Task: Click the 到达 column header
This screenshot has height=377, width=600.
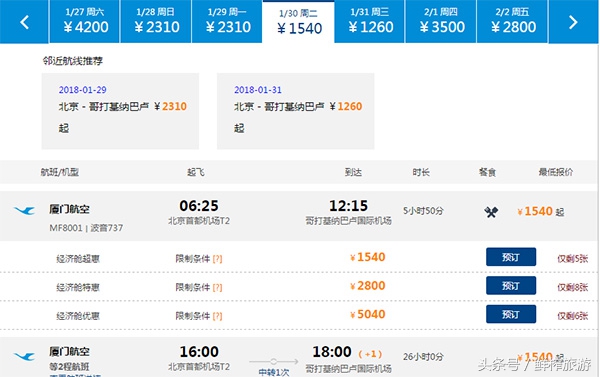Action: 353,172
